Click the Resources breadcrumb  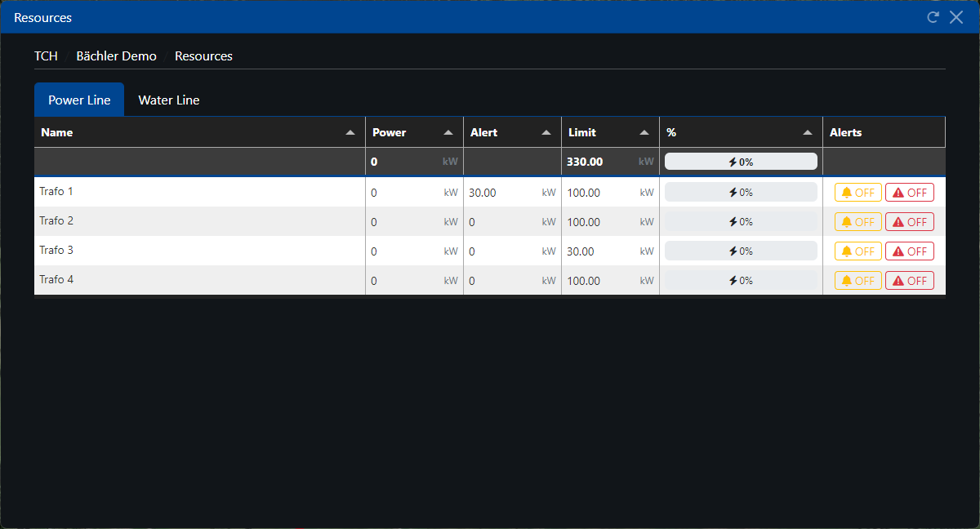click(203, 56)
